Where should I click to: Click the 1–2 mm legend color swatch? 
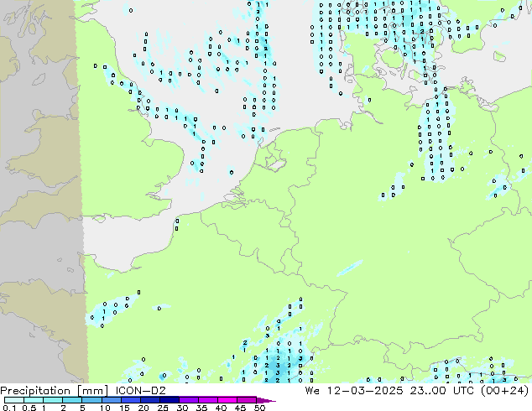pos(53,400)
